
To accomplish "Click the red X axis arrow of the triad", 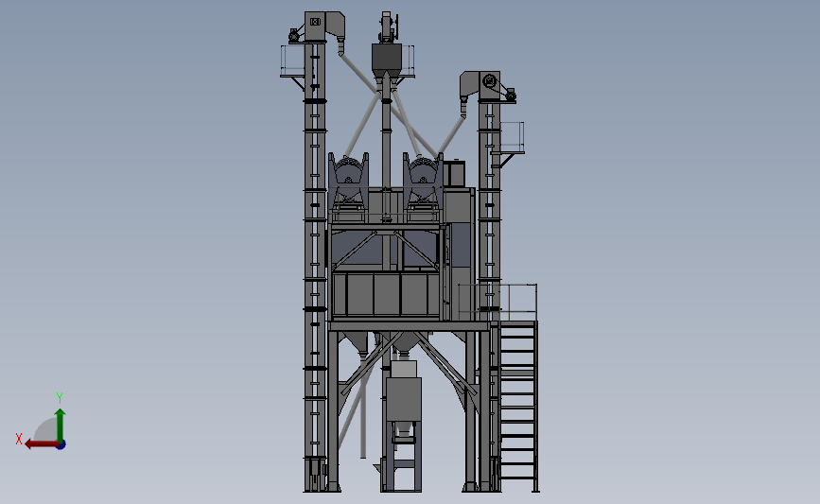I will [x=42, y=444].
